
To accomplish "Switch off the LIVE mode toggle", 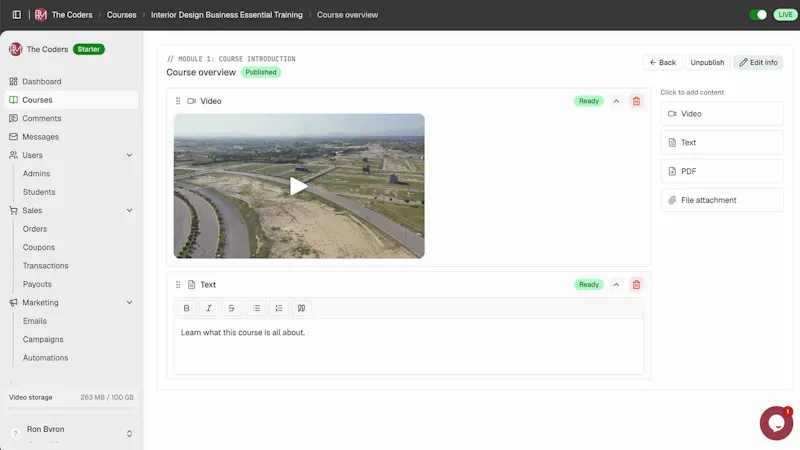I will pyautogui.click(x=758, y=15).
